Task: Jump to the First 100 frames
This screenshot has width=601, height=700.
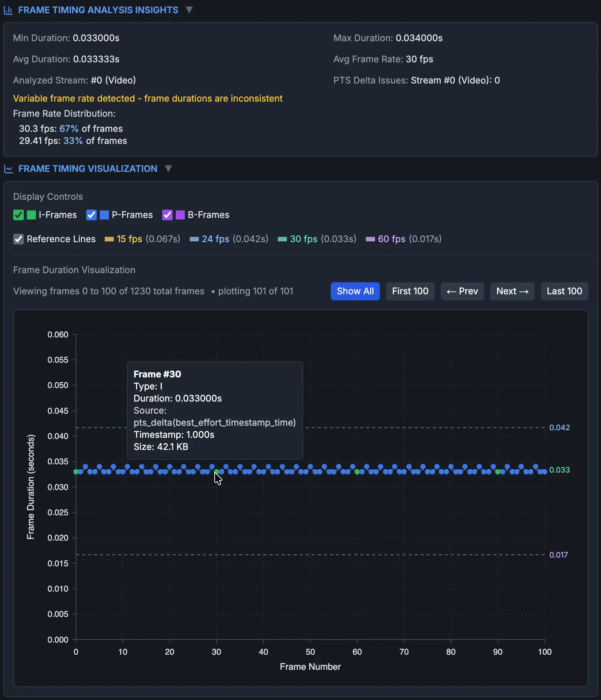Action: pos(410,291)
